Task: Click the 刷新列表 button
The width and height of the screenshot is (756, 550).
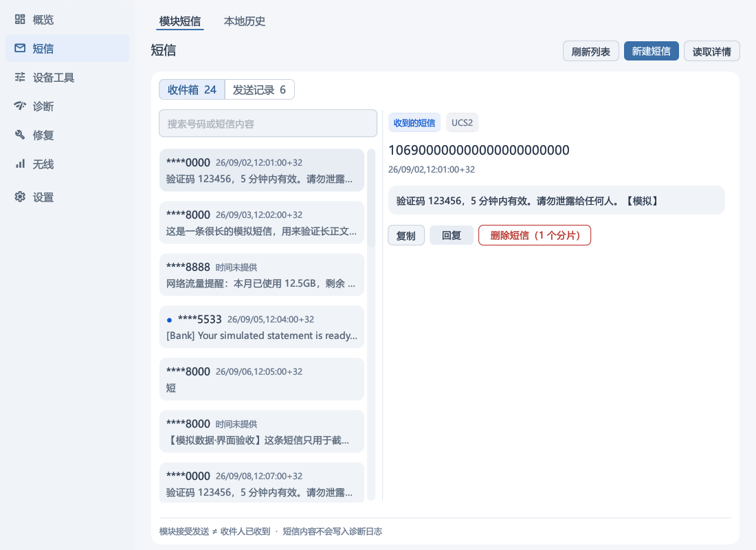Action: point(590,51)
